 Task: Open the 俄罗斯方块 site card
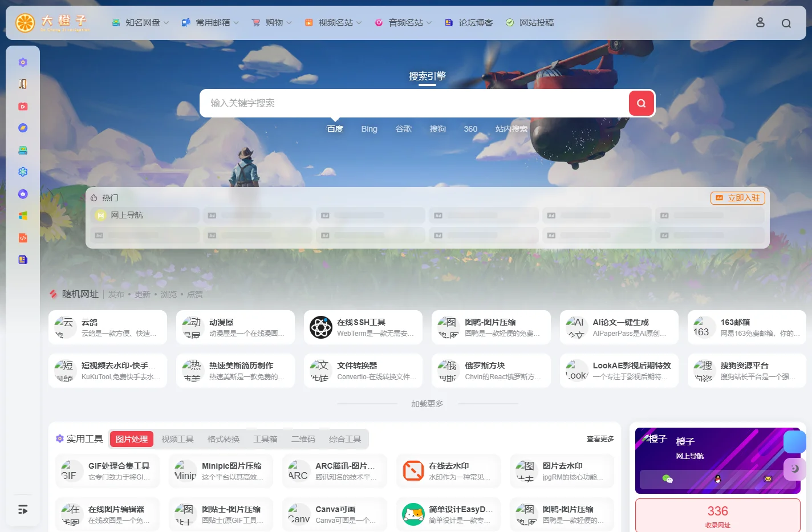pos(491,371)
